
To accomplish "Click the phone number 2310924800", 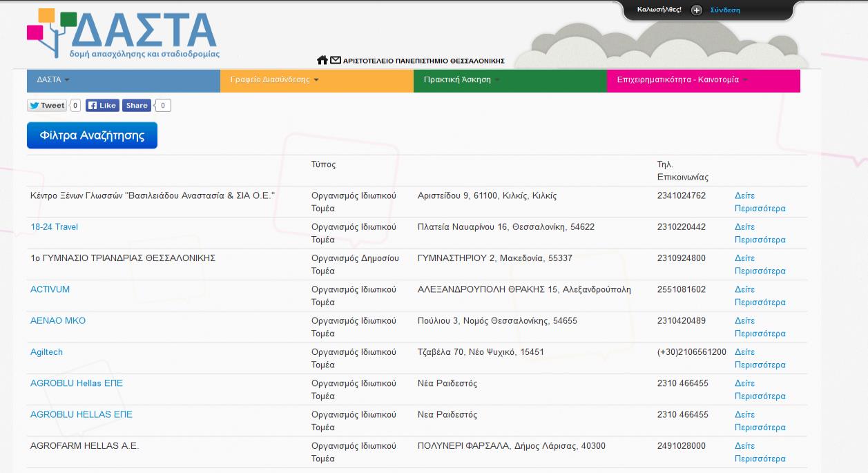I will click(682, 258).
